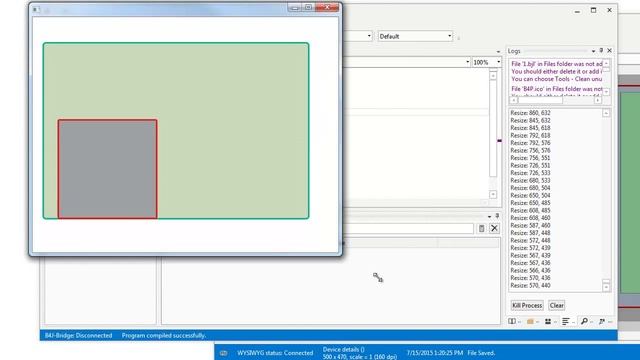
Task: Open the Logs panel options arrow
Action: 593,51
